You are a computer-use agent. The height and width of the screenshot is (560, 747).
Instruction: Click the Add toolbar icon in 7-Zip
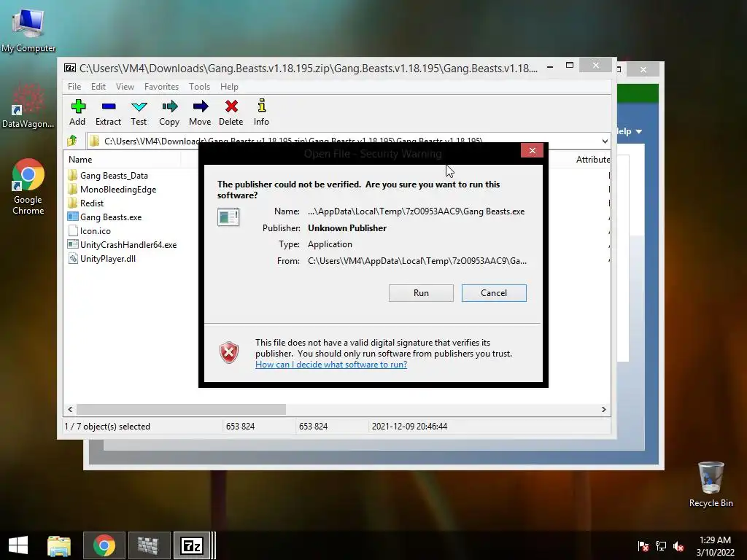[77, 112]
